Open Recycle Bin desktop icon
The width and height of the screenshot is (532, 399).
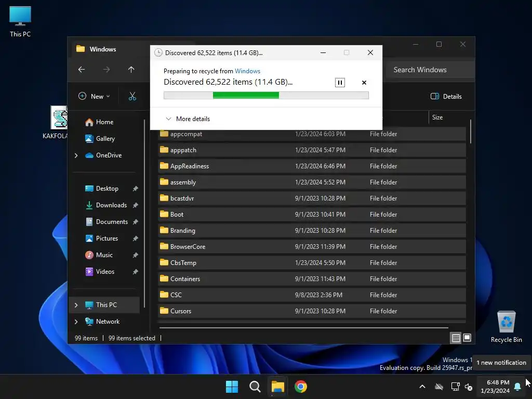[x=506, y=327]
